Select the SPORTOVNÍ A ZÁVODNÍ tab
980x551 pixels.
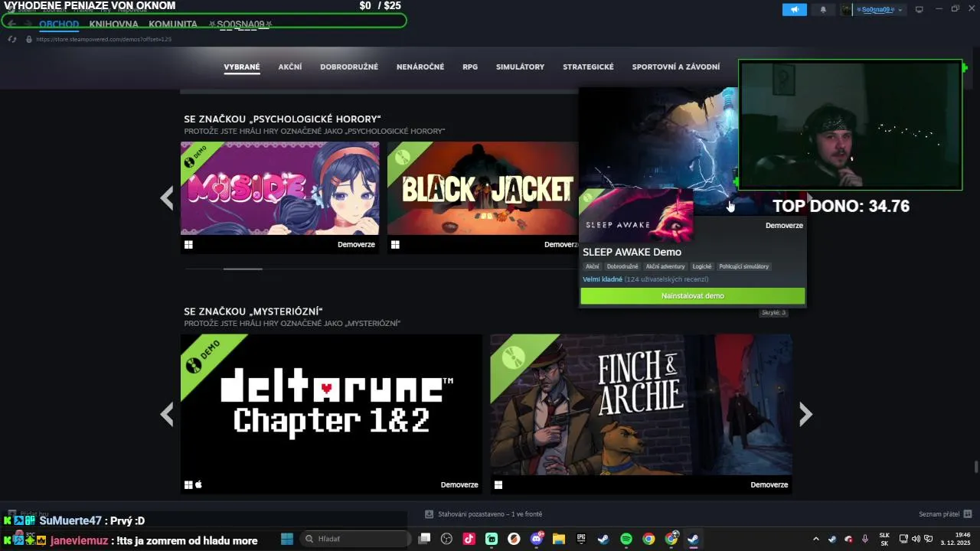(676, 67)
